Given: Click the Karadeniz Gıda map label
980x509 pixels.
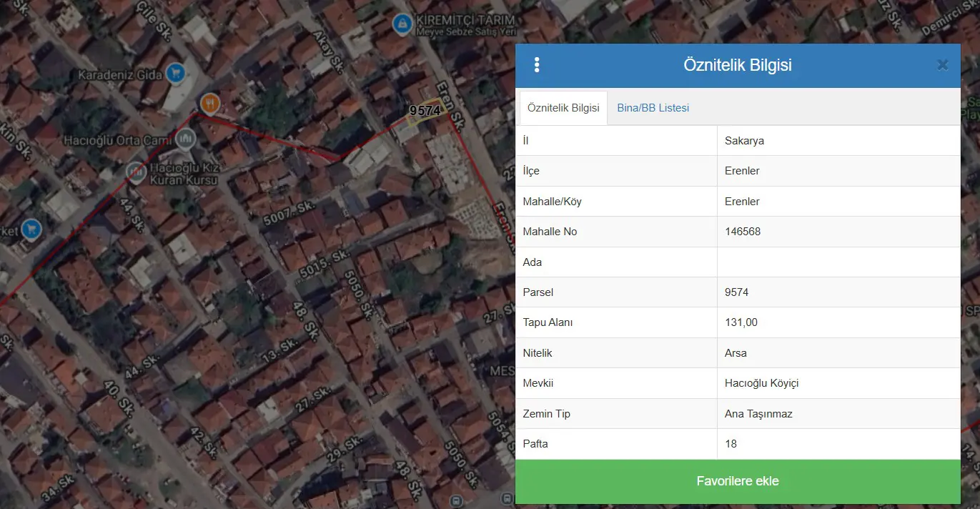Looking at the screenshot, I should coord(119,74).
